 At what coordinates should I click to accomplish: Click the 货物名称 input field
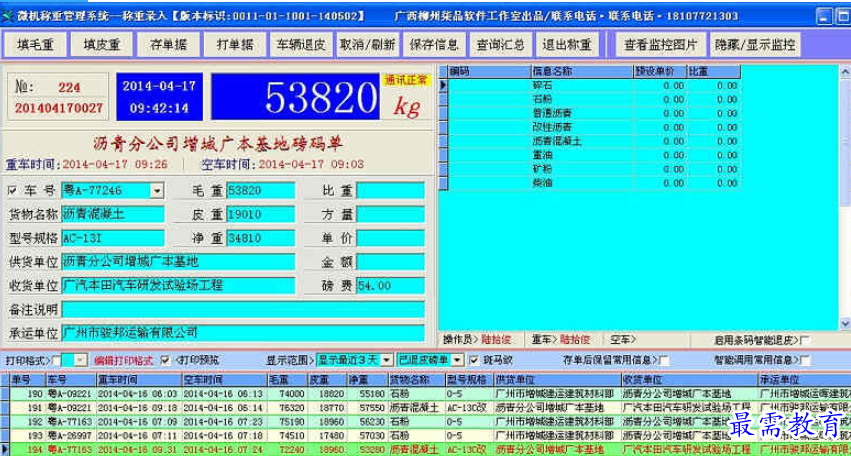(x=113, y=214)
